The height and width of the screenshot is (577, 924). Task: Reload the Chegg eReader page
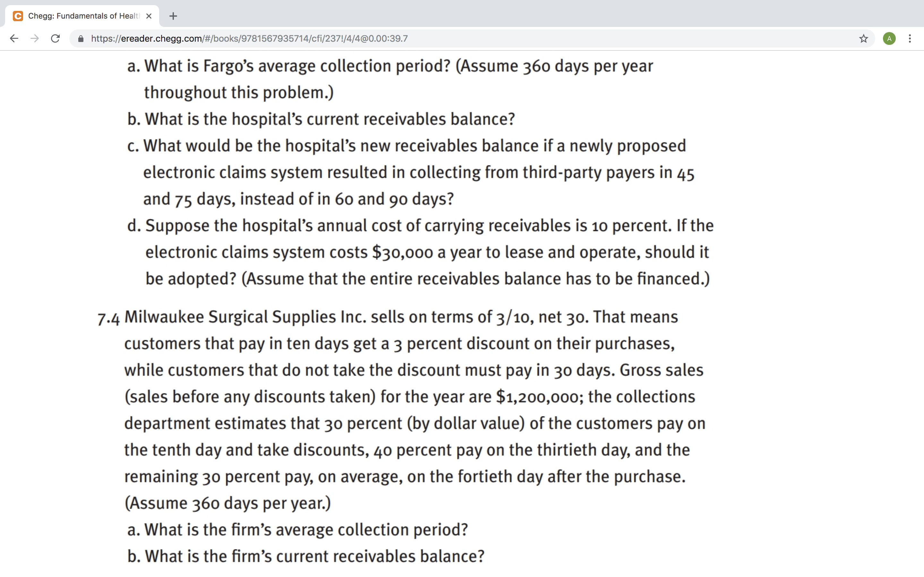(56, 38)
